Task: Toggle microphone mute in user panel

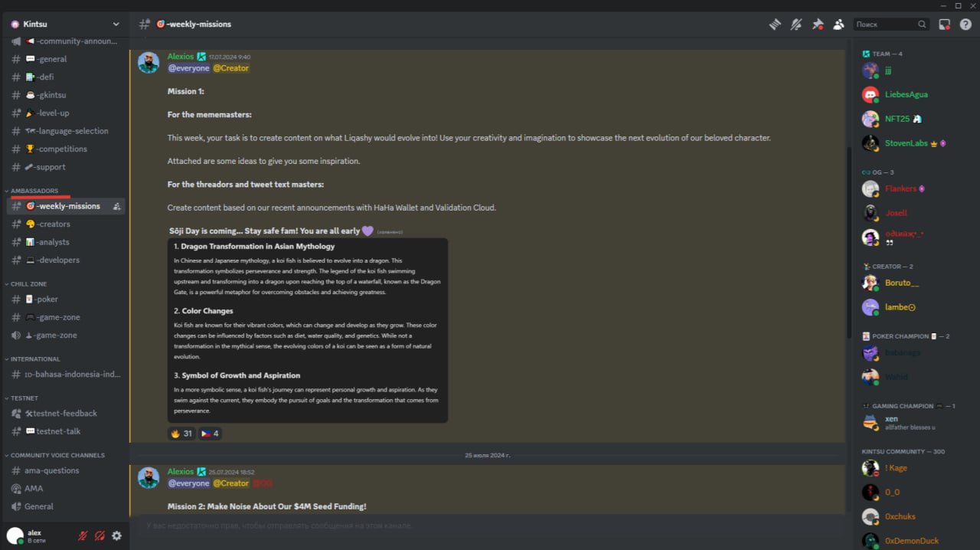Action: [83, 536]
